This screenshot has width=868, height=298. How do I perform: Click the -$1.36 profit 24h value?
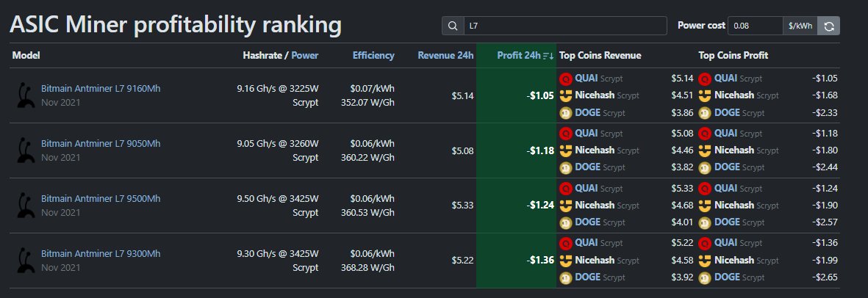540,261
